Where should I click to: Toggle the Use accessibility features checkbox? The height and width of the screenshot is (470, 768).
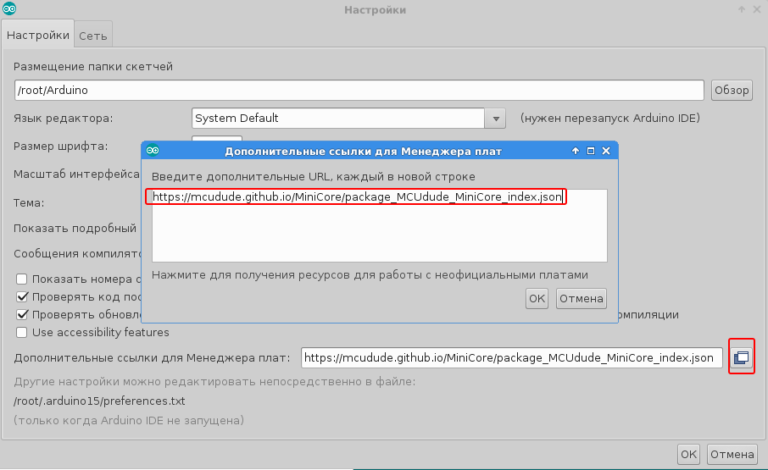pos(22,332)
